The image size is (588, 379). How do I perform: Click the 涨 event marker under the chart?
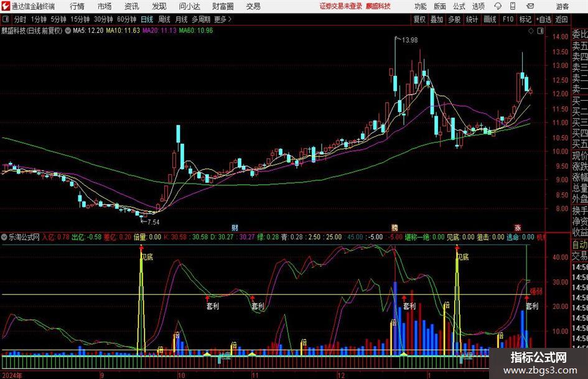518,228
